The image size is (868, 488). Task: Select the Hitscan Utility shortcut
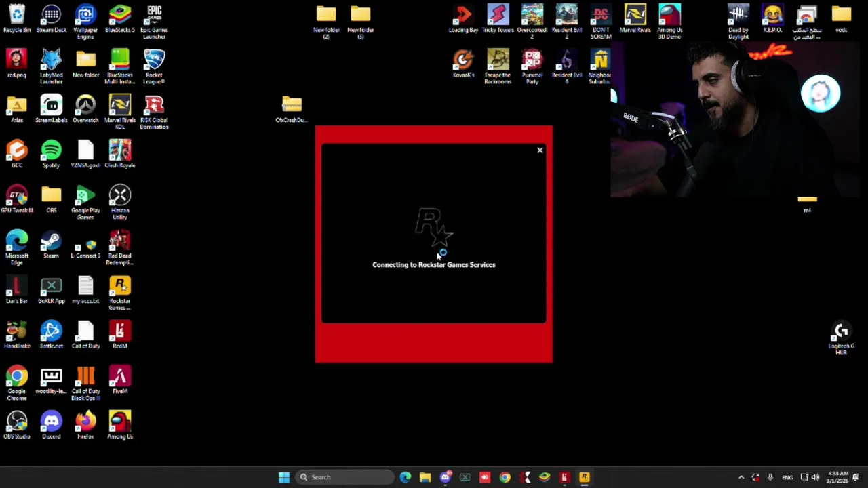pyautogui.click(x=120, y=203)
